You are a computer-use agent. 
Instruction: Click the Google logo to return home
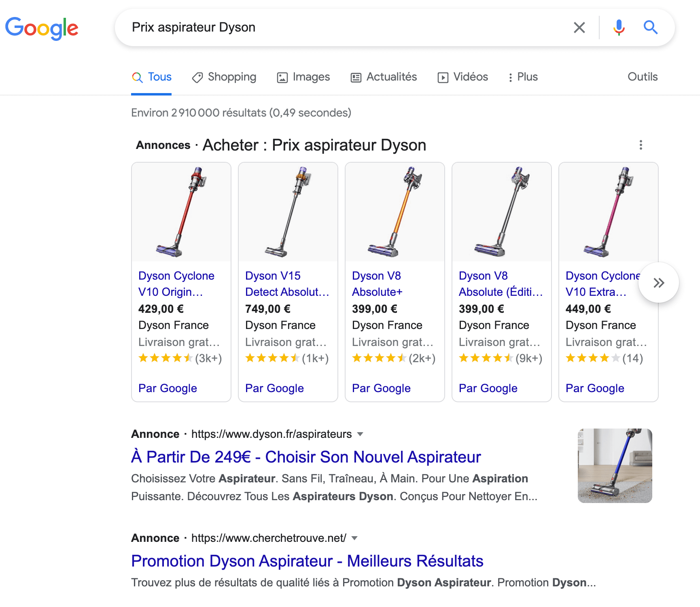click(x=42, y=28)
